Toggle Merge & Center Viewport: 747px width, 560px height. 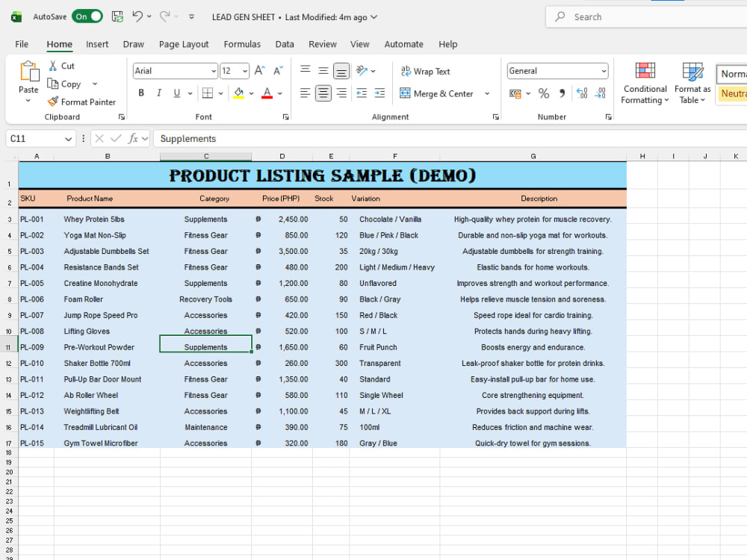(x=436, y=93)
